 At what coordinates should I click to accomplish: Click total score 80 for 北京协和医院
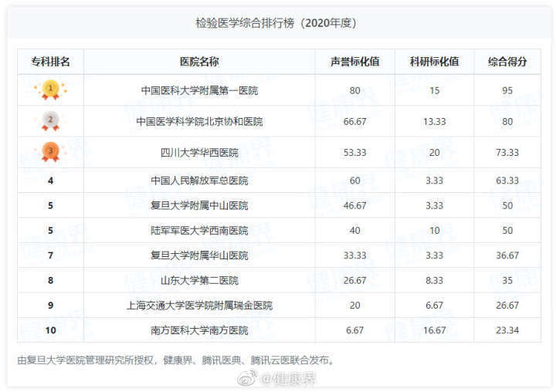click(x=507, y=122)
